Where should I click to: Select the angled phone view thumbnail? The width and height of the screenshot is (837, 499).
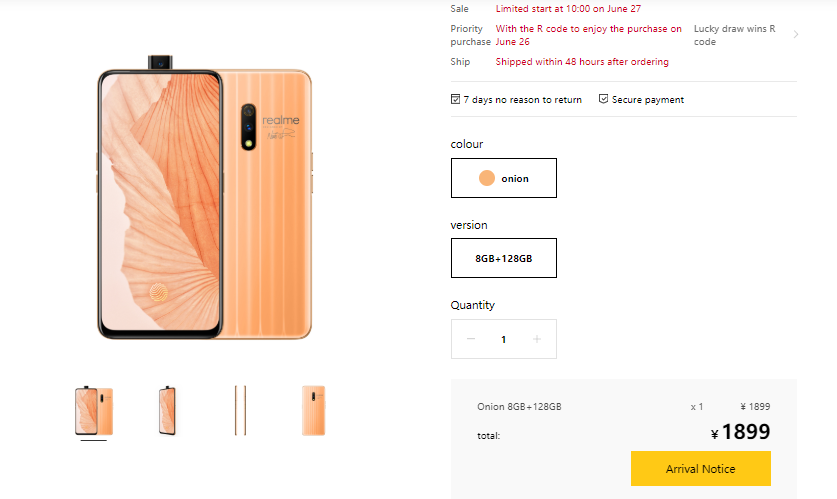point(167,411)
